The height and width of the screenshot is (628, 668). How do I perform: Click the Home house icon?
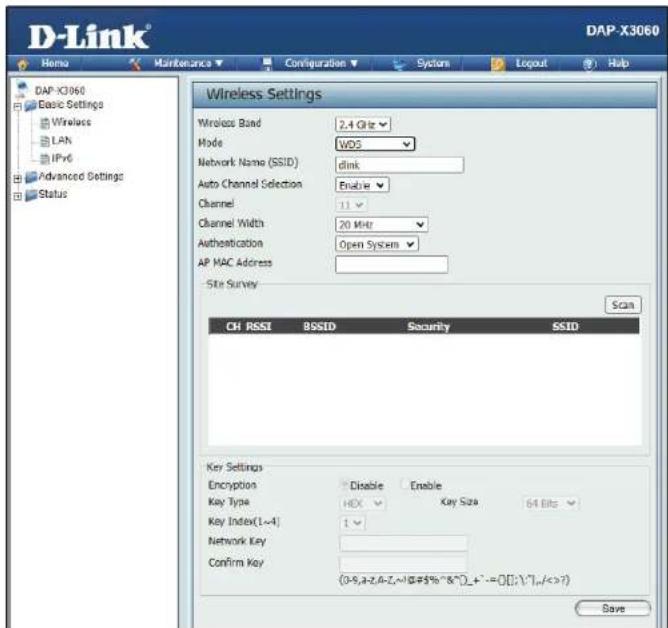click(x=23, y=64)
